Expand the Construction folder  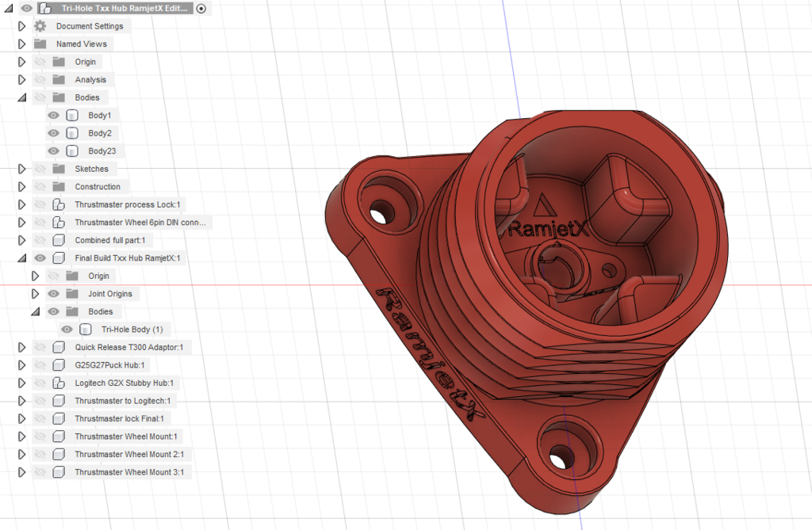(x=22, y=187)
